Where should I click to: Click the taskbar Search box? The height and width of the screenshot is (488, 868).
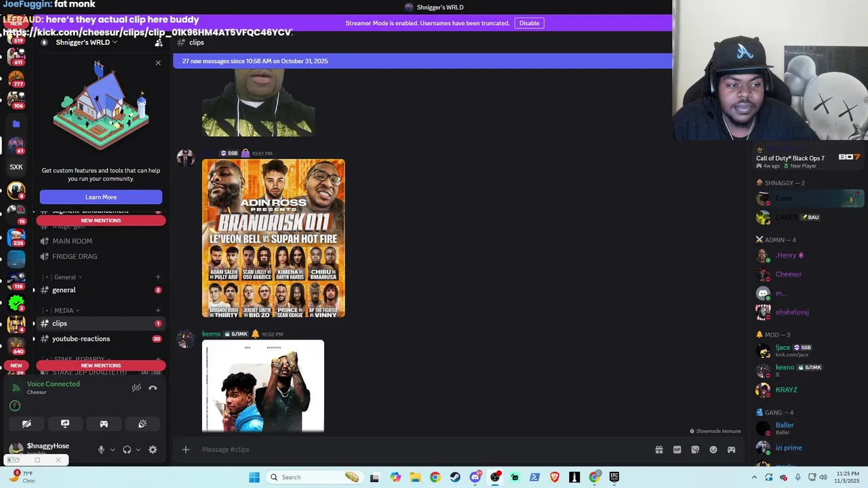coord(313,477)
